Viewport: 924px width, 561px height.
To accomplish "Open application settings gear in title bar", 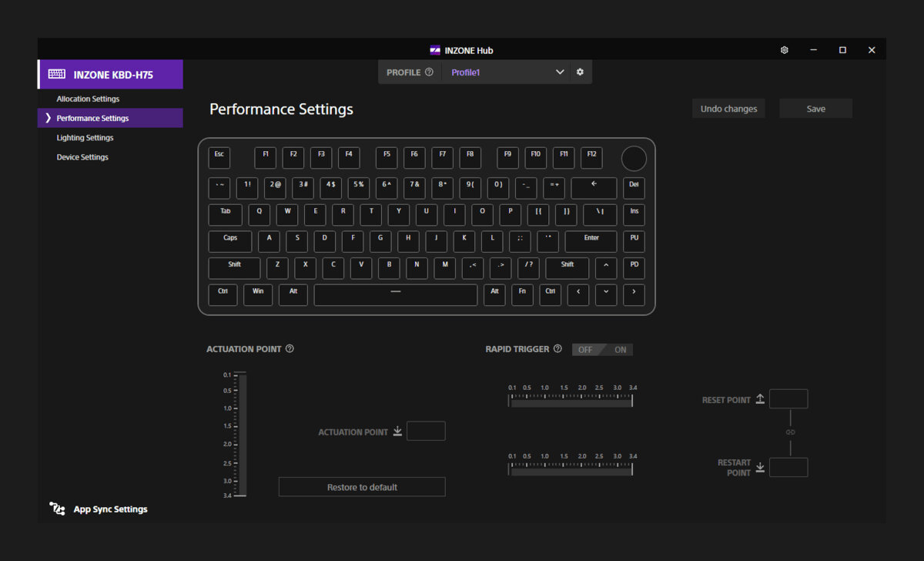I will [784, 49].
